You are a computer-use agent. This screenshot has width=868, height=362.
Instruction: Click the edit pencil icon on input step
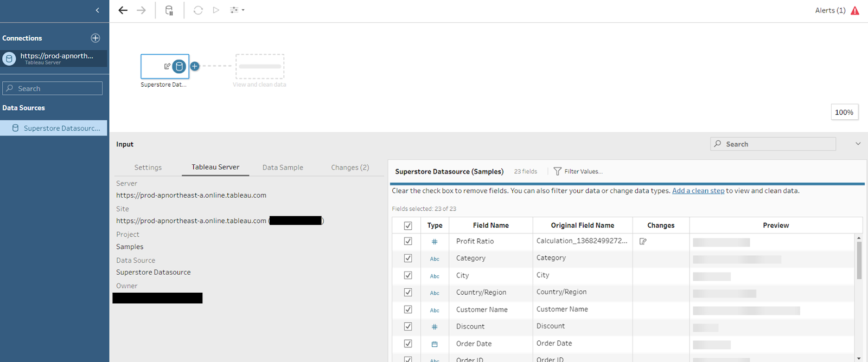tap(167, 66)
